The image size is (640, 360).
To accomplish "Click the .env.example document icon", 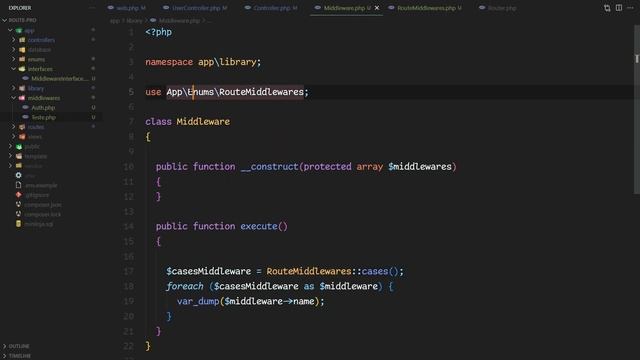I will pos(18,185).
